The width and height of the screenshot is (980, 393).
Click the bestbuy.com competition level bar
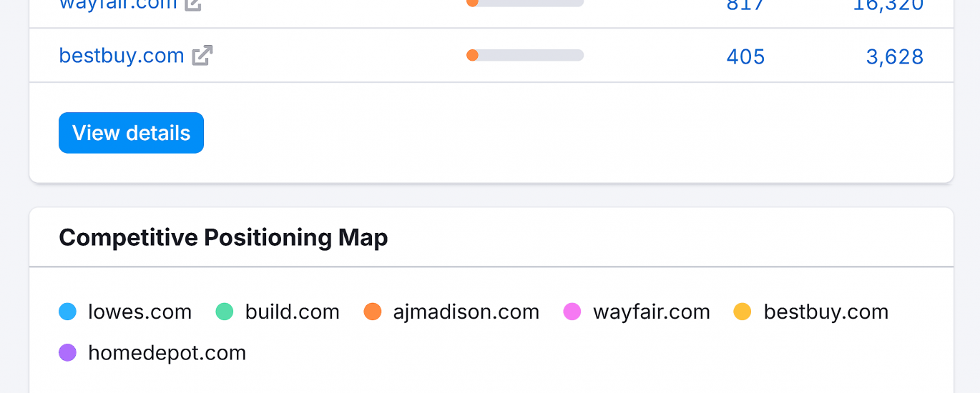coord(525,55)
